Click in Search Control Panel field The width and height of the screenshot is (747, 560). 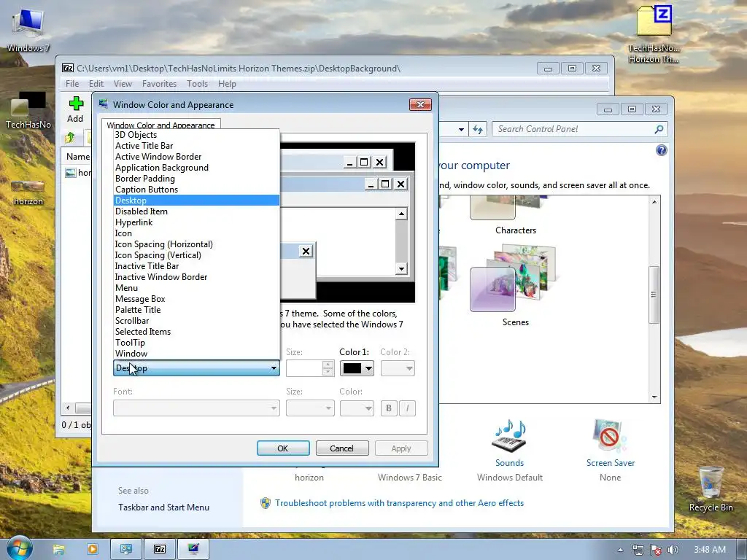[572, 129]
